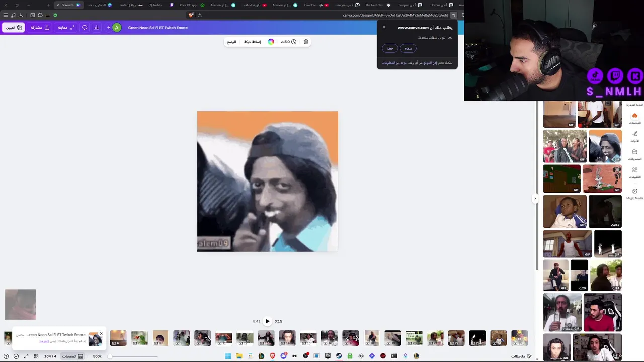644x362 pixels.
Task: Adjust the zoom slider in the bottom bar
Action: coord(133,356)
